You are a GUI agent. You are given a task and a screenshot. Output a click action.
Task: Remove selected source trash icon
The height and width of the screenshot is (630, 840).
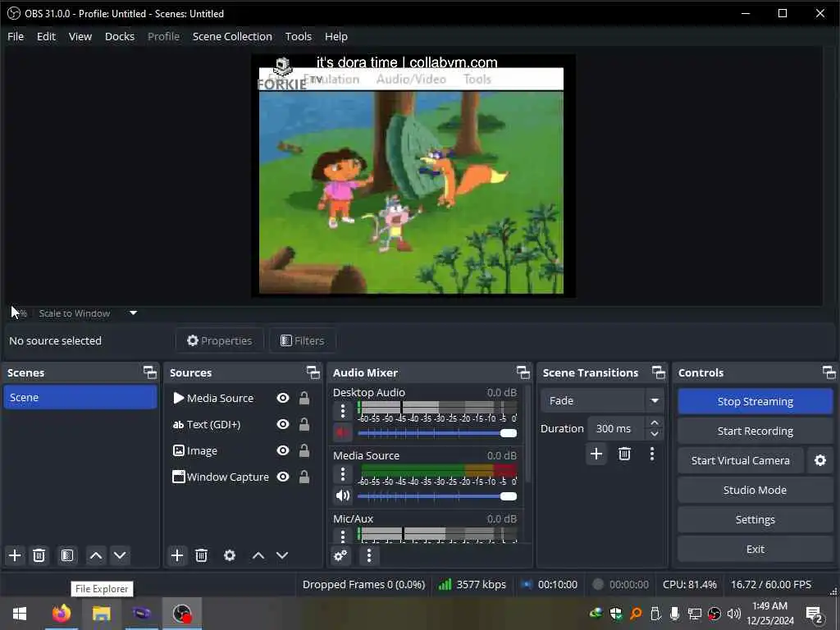(202, 555)
